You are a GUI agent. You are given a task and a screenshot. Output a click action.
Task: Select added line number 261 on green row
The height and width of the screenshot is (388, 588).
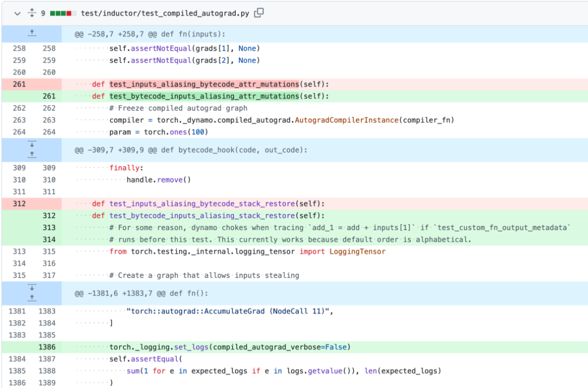[49, 96]
